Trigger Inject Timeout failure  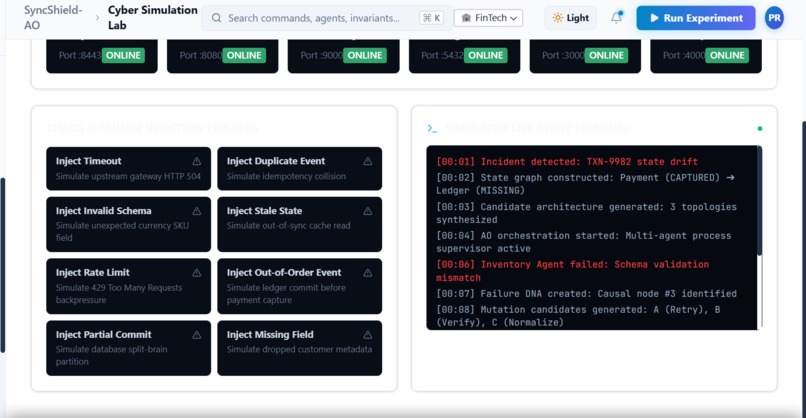129,169
